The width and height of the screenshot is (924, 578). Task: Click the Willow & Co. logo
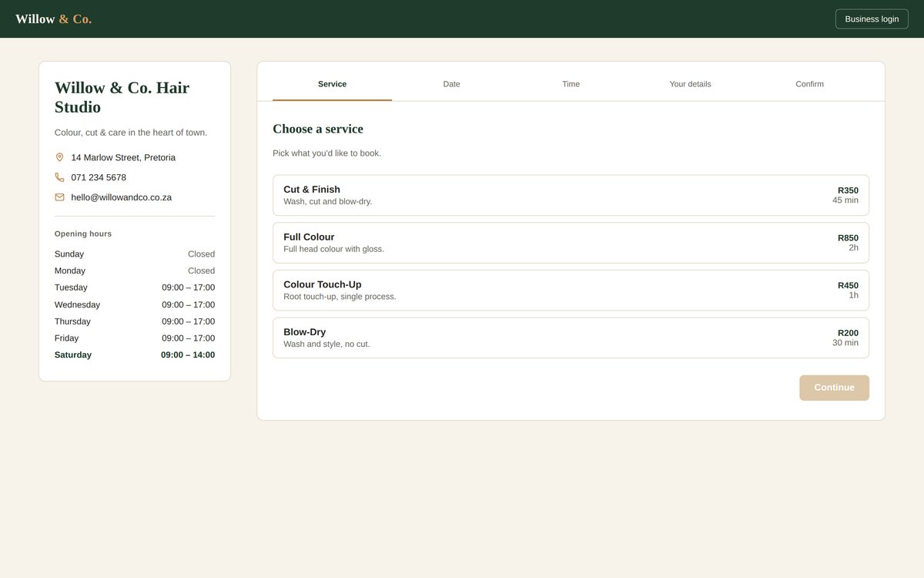click(53, 19)
